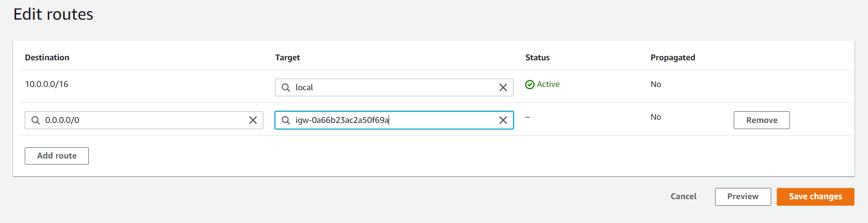Click the Propagated column header
The width and height of the screenshot is (868, 223).
pyautogui.click(x=673, y=58)
